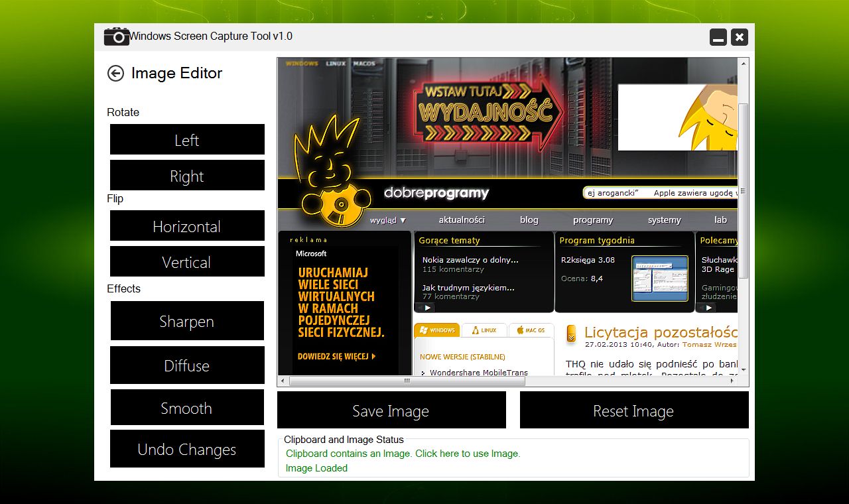Click '115 komentarzy' under Nokia headline
Viewport: 849px width, 504px height.
pyautogui.click(x=453, y=270)
